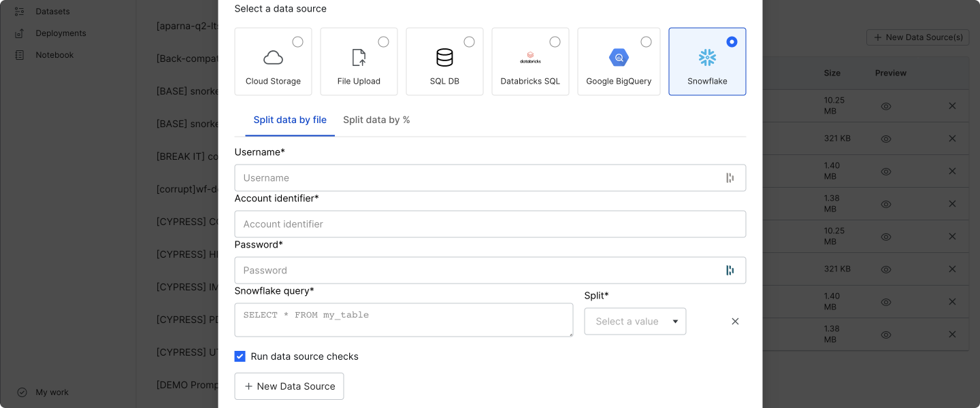Enable the Google BigQuery radio button
This screenshot has width=980, height=408.
pos(646,42)
